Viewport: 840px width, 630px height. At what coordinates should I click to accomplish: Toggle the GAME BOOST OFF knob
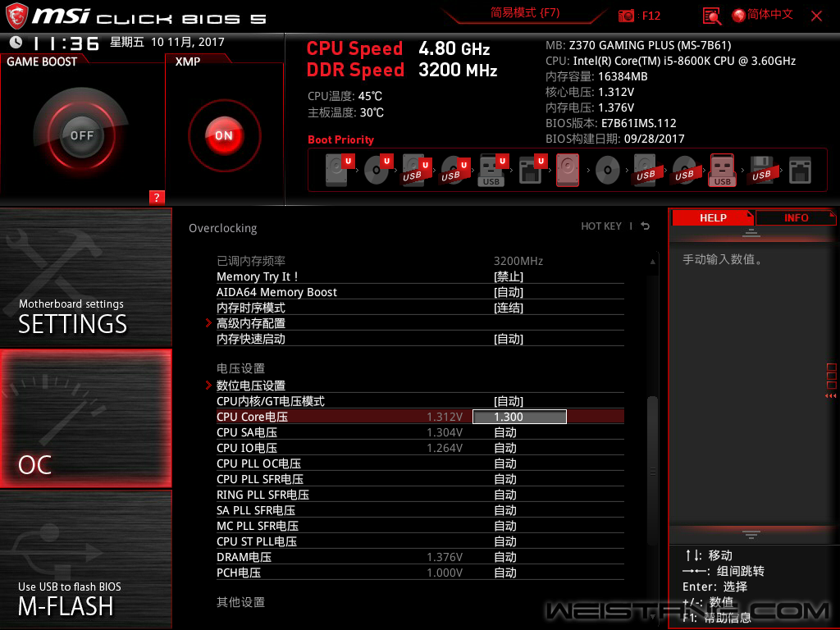click(x=81, y=135)
